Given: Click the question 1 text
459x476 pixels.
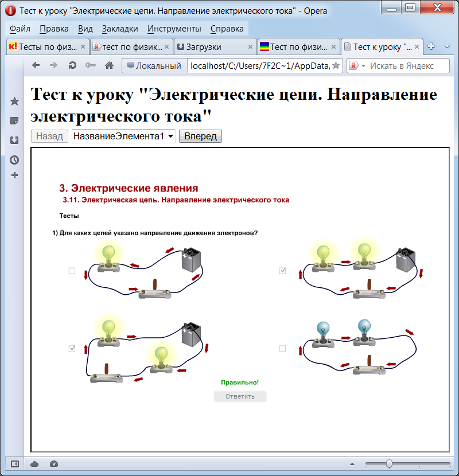Looking at the screenshot, I should pos(155,233).
